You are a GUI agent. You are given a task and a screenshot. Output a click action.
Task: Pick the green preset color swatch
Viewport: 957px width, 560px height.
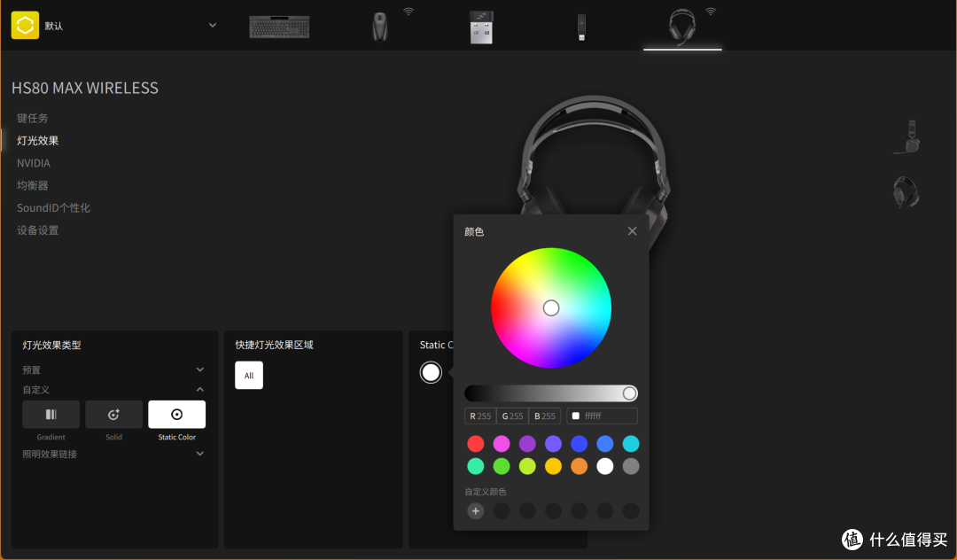point(502,466)
